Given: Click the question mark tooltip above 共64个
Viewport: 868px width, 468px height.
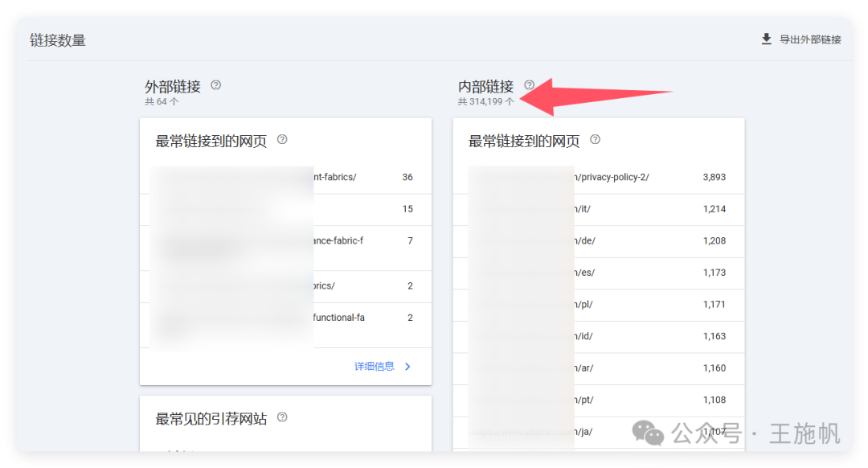Looking at the screenshot, I should (x=215, y=84).
